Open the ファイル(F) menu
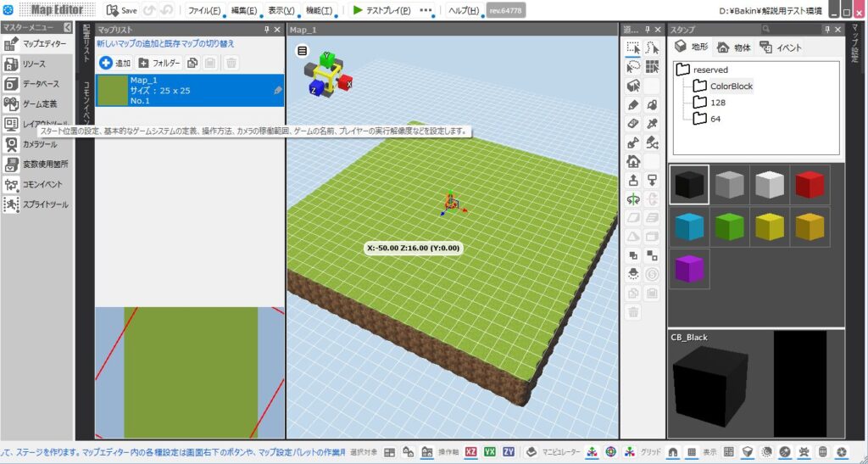 point(203,10)
